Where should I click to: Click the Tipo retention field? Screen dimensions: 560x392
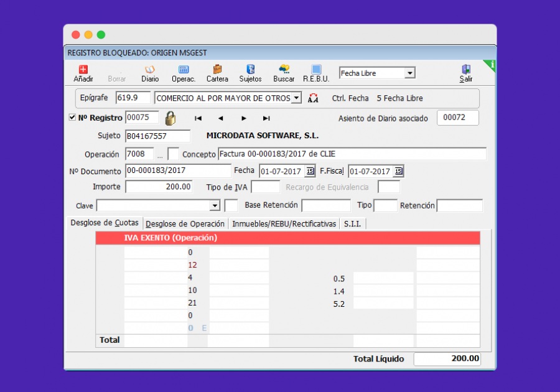pos(385,205)
